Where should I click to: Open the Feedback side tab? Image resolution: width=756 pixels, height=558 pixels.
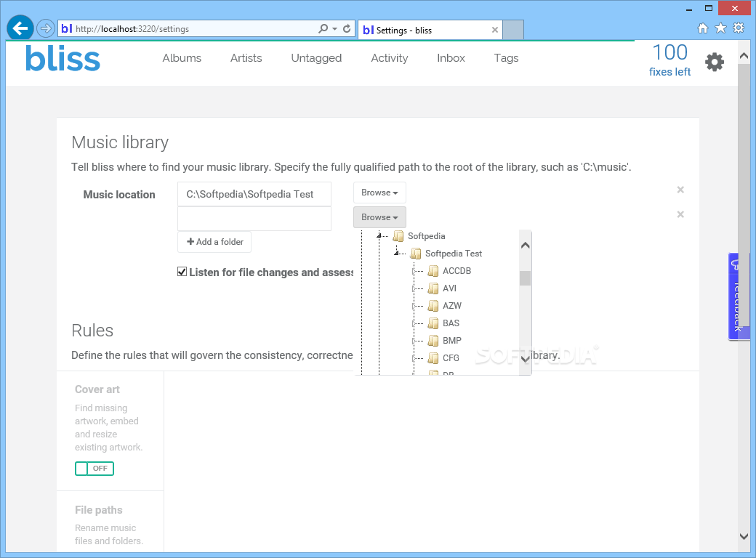pos(738,296)
